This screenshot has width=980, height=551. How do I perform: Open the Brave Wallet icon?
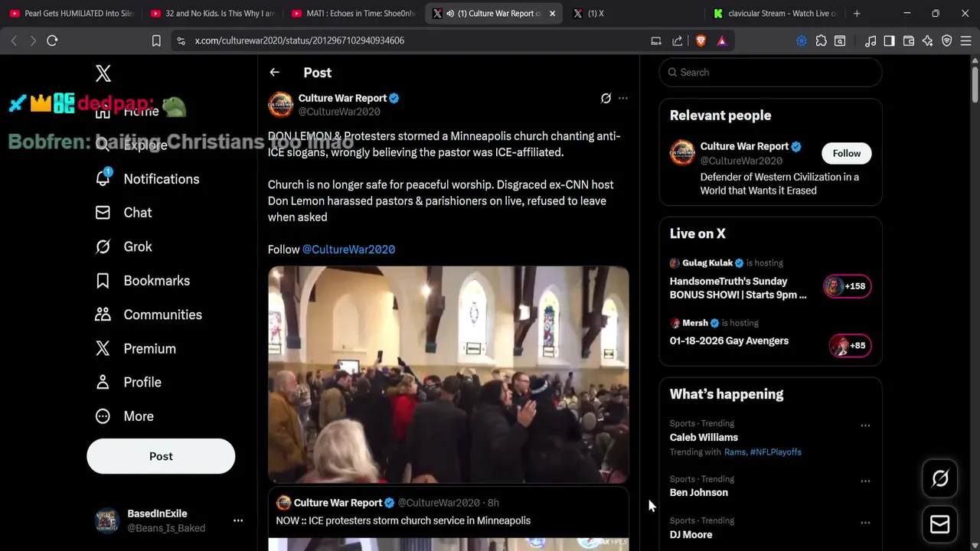[x=909, y=41]
